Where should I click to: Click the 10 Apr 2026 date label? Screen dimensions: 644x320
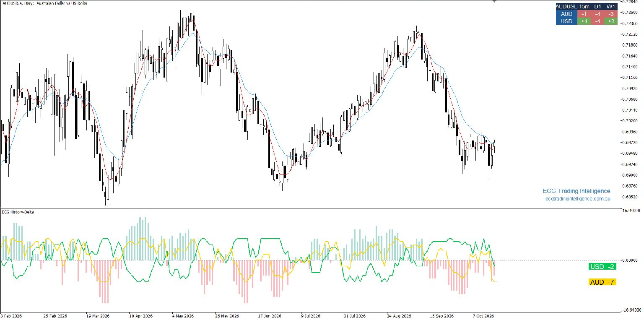click(141, 316)
